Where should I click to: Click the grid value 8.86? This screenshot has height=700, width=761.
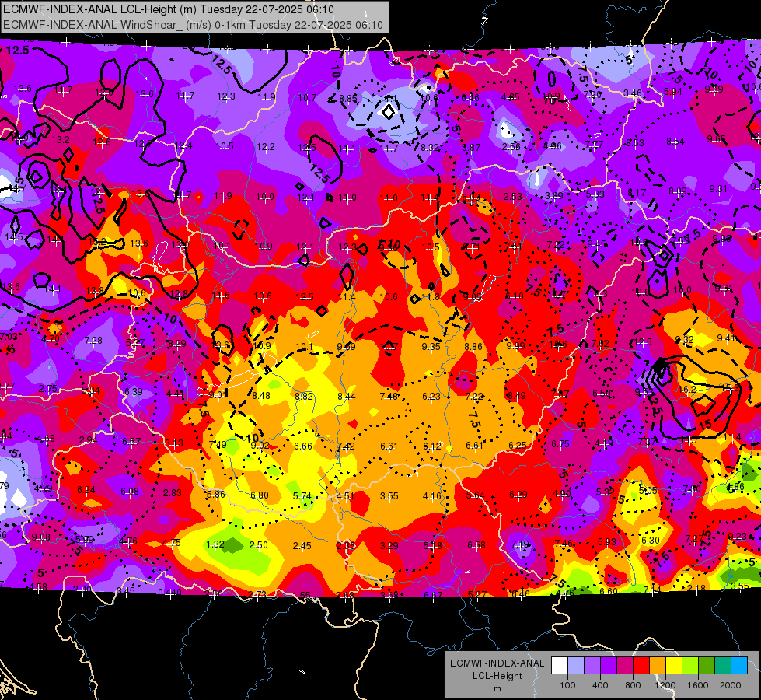473,346
